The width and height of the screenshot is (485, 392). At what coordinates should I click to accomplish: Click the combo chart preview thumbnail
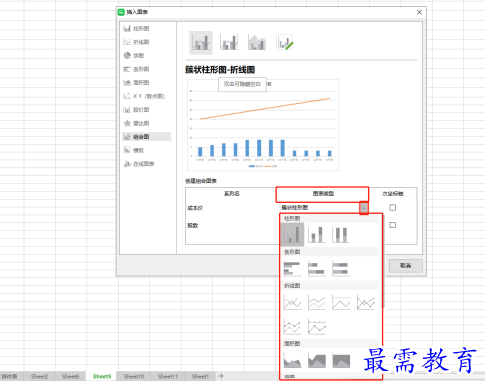point(263,125)
